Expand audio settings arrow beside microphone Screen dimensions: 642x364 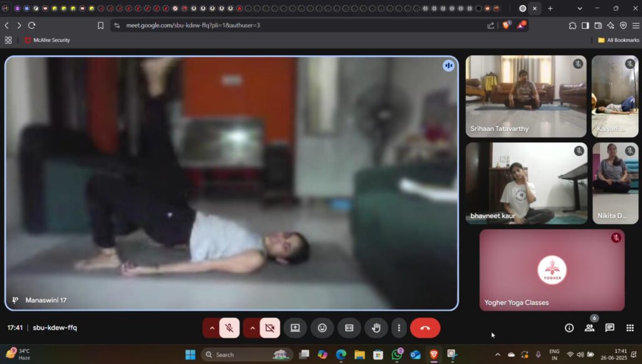point(212,328)
